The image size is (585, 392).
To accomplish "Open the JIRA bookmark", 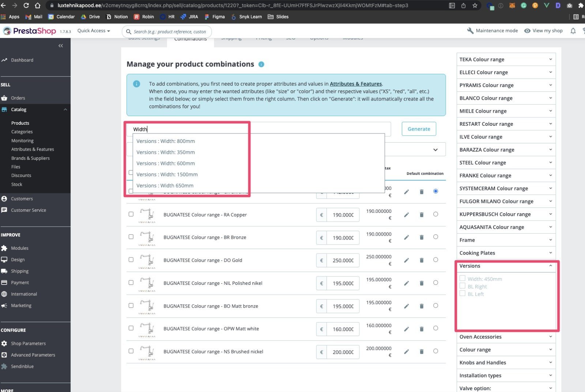I will coord(189,17).
